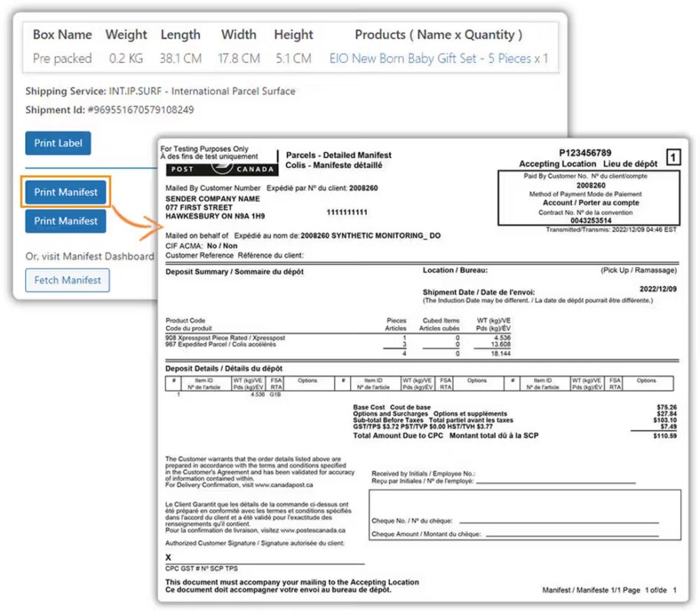
Task: Click the "Or, visit Manifest Dashboard" text
Action: (x=90, y=256)
